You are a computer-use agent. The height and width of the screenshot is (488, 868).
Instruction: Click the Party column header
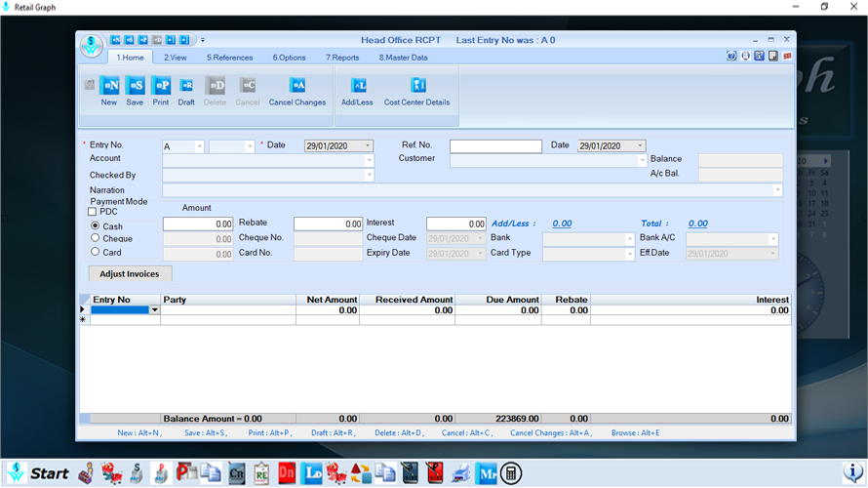coord(228,300)
